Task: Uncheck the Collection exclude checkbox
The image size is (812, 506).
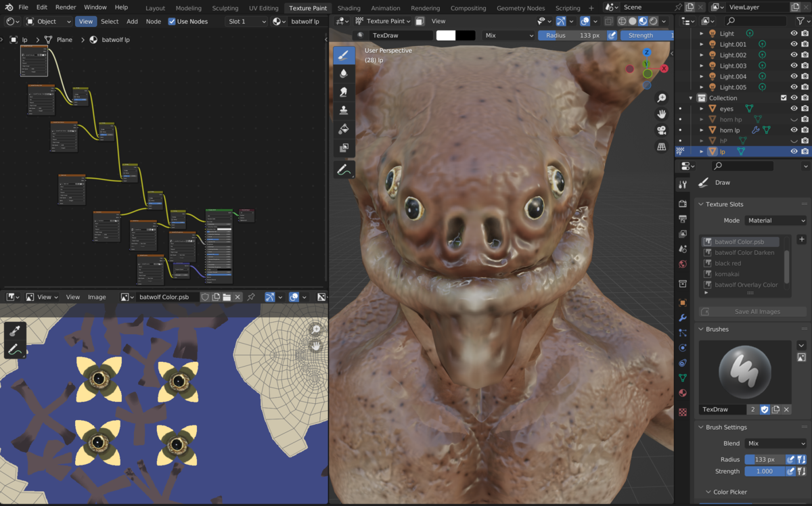Action: coord(784,98)
